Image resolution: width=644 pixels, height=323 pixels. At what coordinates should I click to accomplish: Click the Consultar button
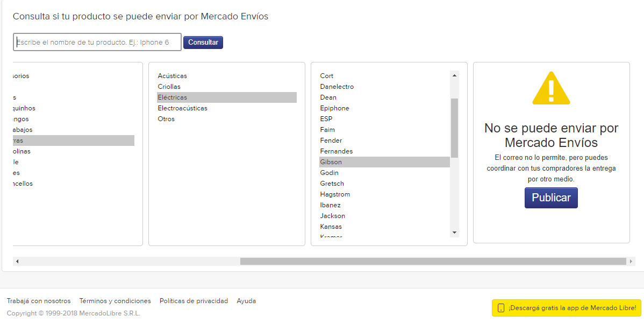pyautogui.click(x=203, y=43)
